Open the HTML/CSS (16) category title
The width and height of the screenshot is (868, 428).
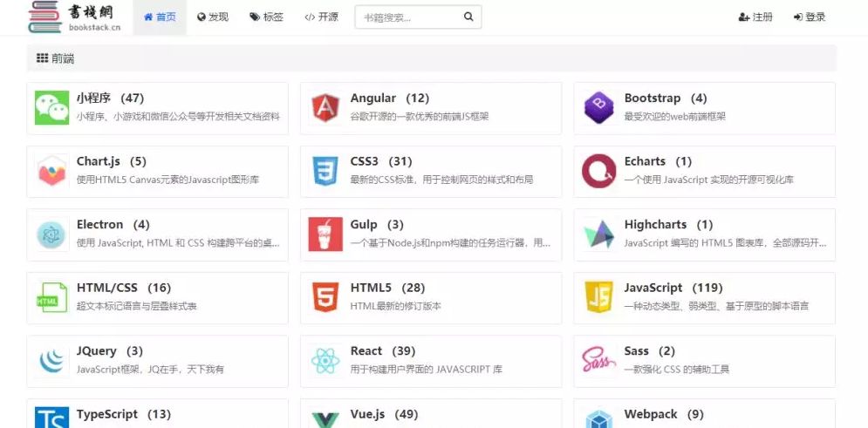pyautogui.click(x=124, y=288)
